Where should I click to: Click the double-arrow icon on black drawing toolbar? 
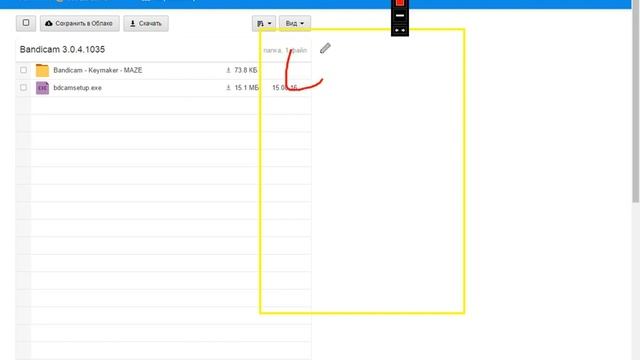click(x=400, y=30)
